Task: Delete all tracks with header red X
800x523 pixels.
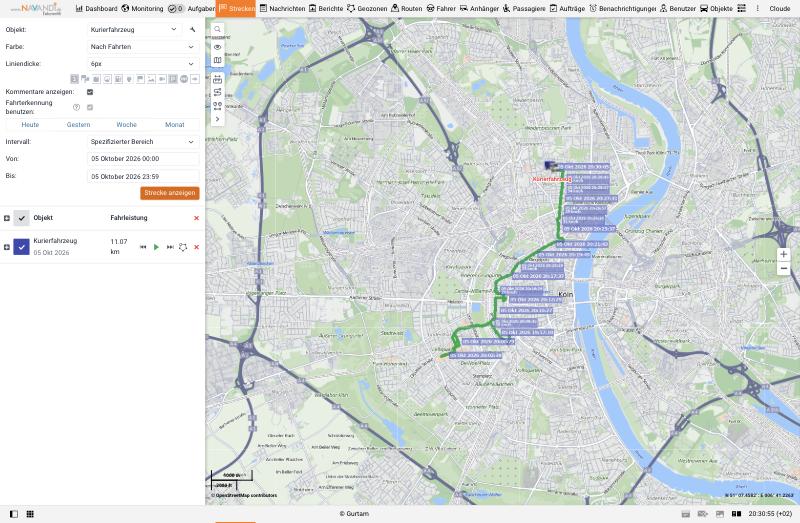Action: 196,218
